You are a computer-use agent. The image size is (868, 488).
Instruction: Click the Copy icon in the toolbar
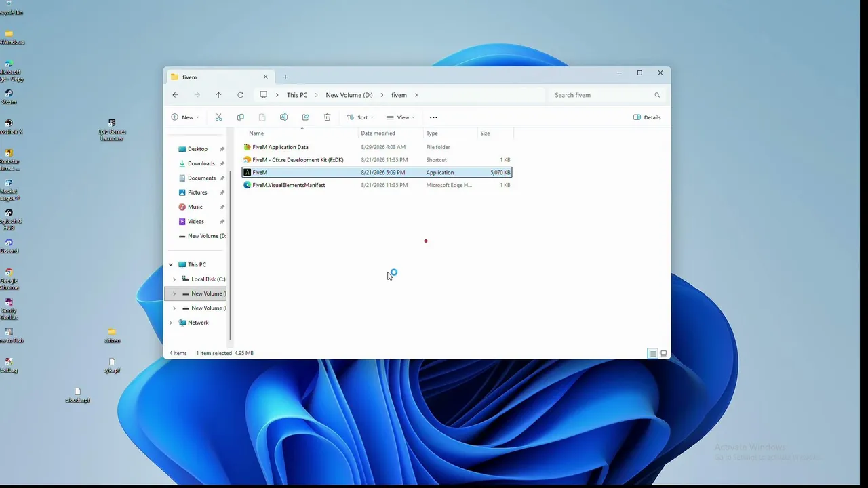coord(240,117)
